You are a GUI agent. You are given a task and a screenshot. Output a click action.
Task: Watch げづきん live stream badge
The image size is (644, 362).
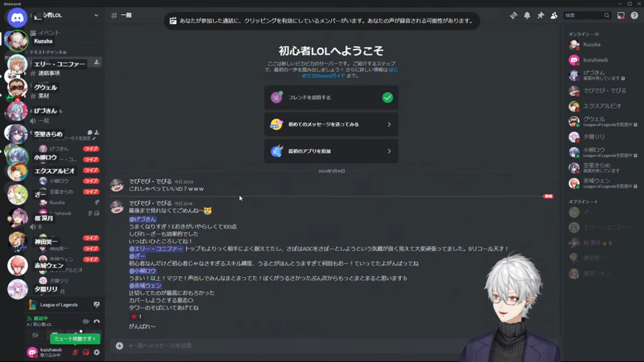coord(91,149)
